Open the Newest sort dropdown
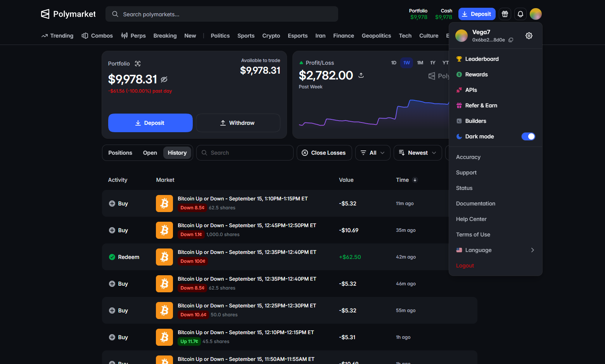This screenshot has width=605, height=364. tap(418, 153)
